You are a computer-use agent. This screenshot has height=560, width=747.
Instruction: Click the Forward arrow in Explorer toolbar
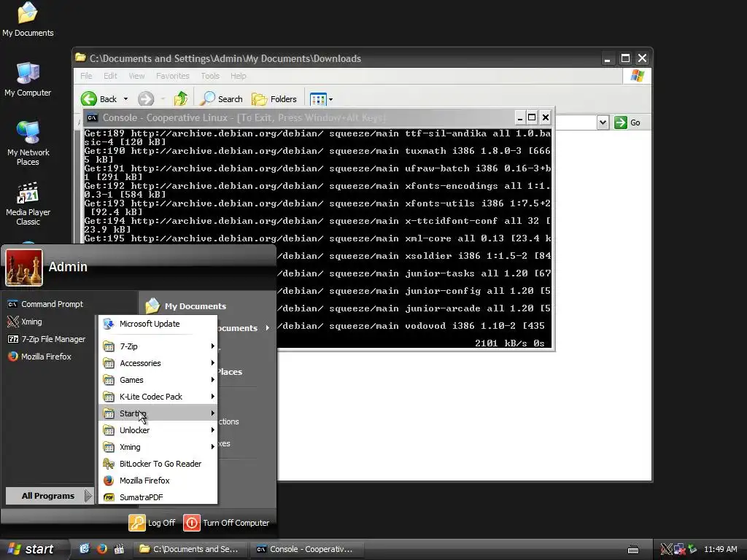146,99
